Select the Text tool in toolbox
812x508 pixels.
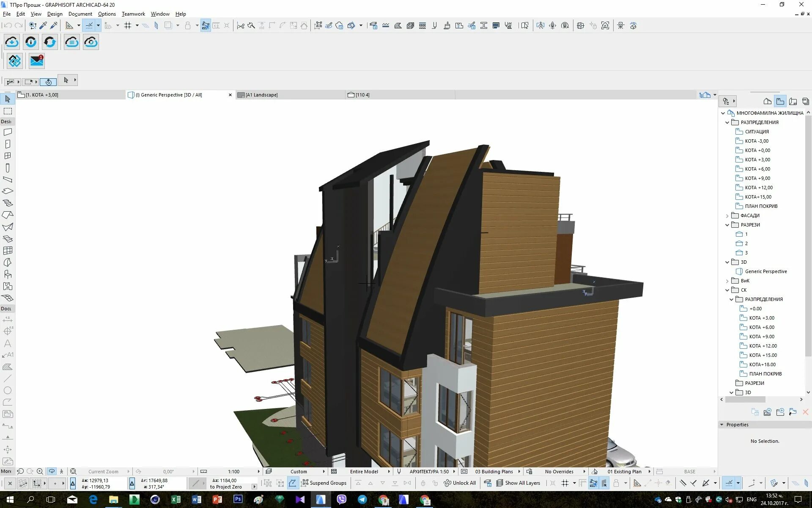click(8, 343)
